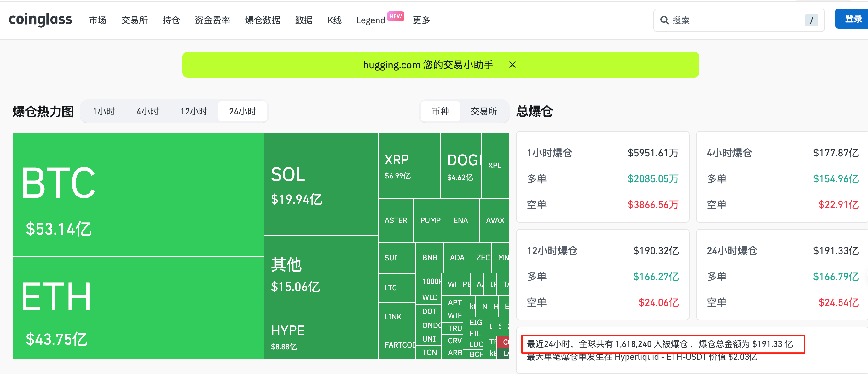Switch heatmap view to 交易所
868x374 pixels.
[483, 111]
